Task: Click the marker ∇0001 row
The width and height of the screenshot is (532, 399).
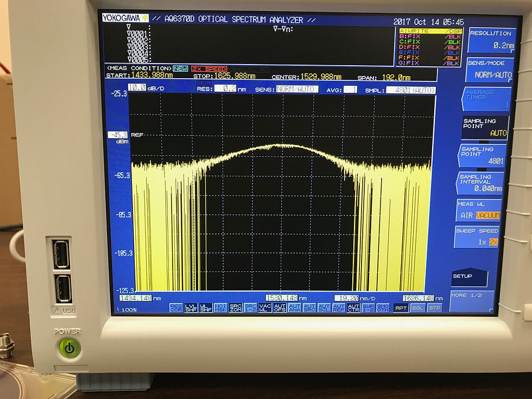Action: pyautogui.click(x=139, y=34)
